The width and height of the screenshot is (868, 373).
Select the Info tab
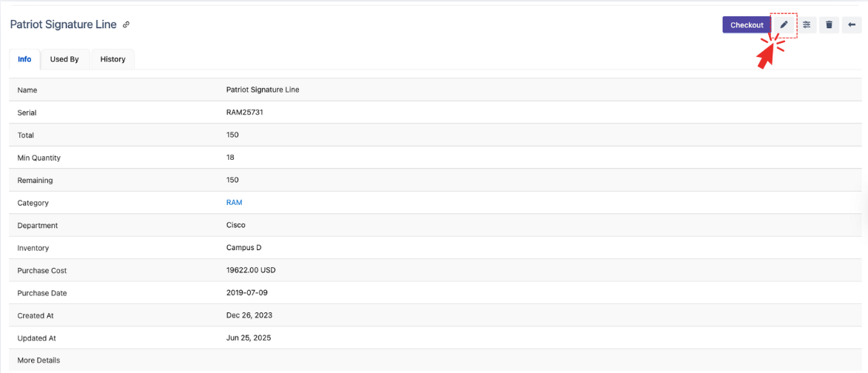(24, 59)
